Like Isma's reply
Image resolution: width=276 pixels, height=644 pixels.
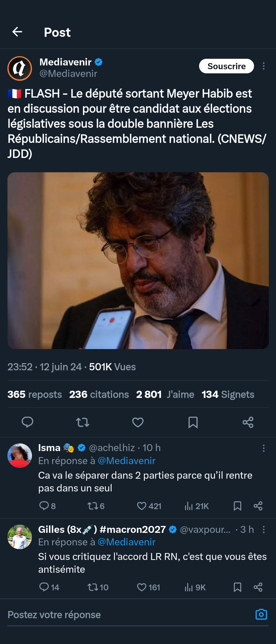point(142,507)
